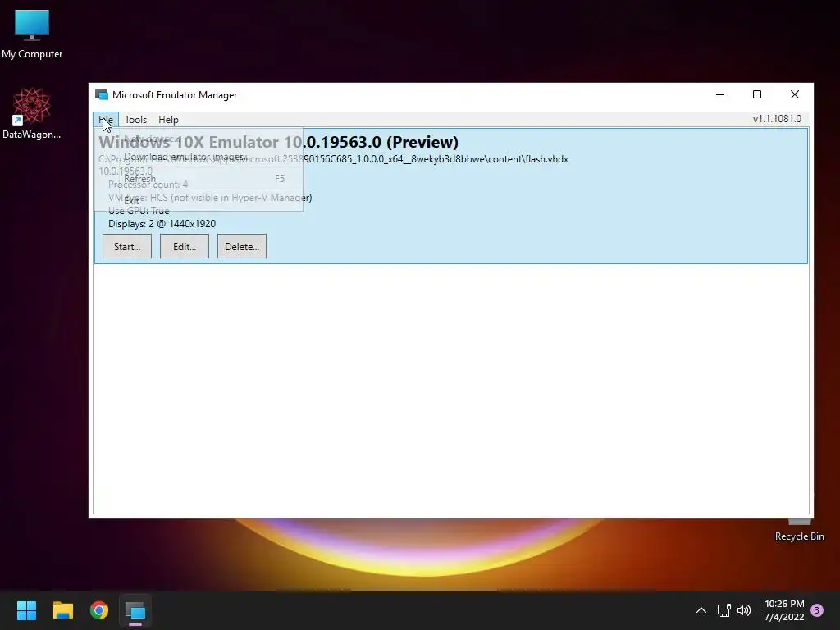Open the Help menu

tap(168, 120)
